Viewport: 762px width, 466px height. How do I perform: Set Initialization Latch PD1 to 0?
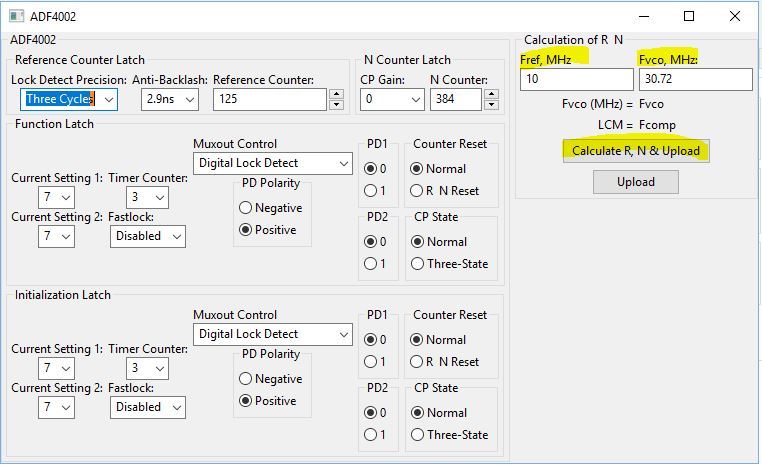pos(375,340)
